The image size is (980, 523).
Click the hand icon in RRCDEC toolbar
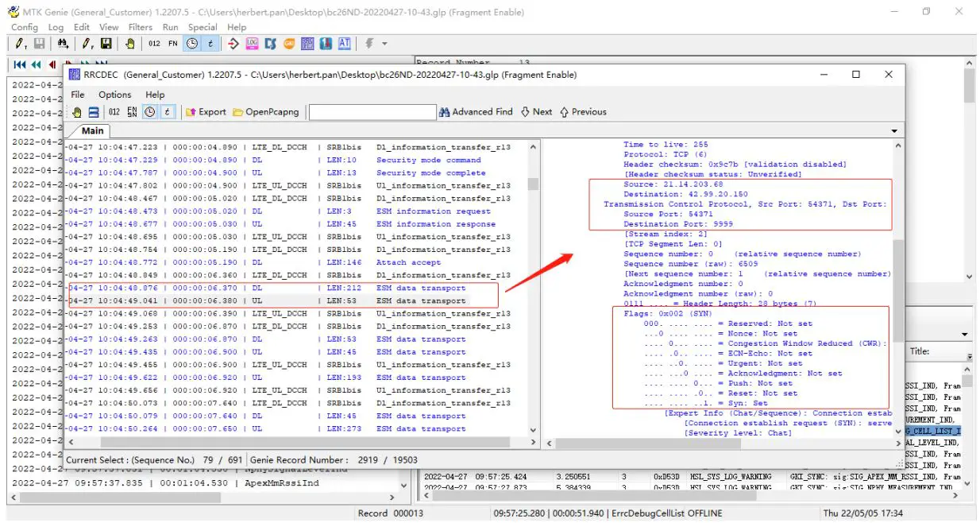pyautogui.click(x=77, y=112)
